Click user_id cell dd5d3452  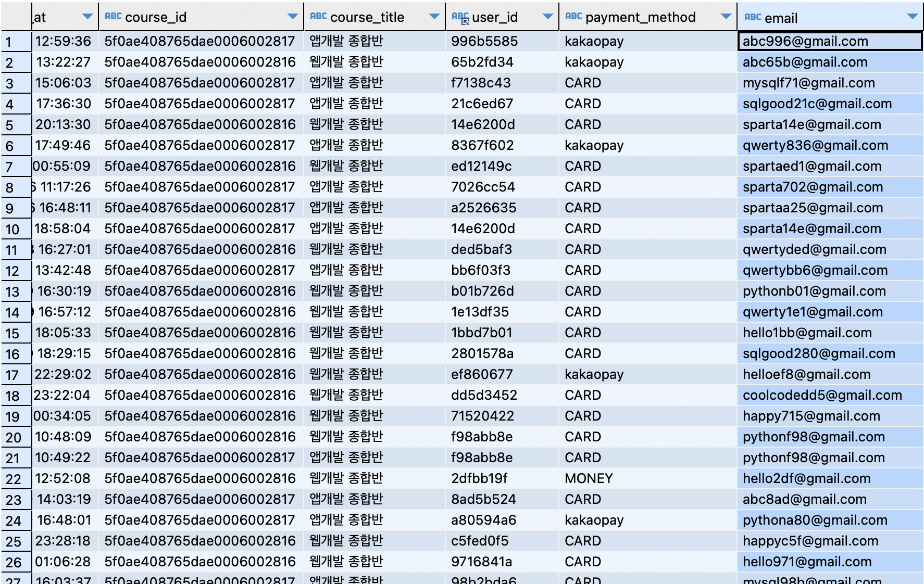click(x=502, y=395)
